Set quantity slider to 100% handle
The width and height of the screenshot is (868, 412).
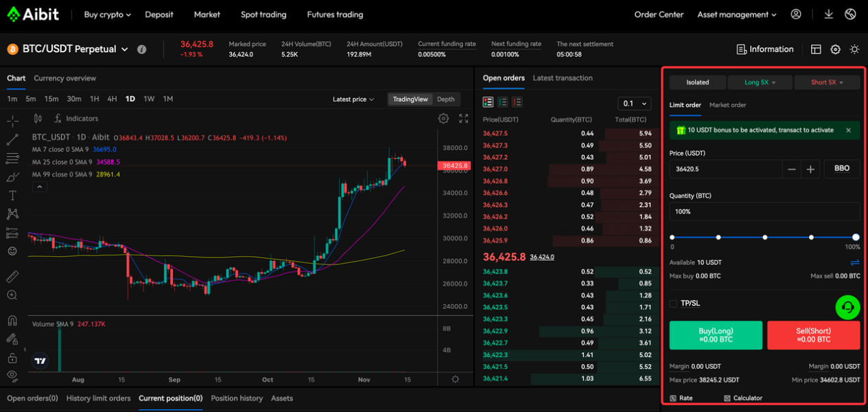tap(856, 237)
